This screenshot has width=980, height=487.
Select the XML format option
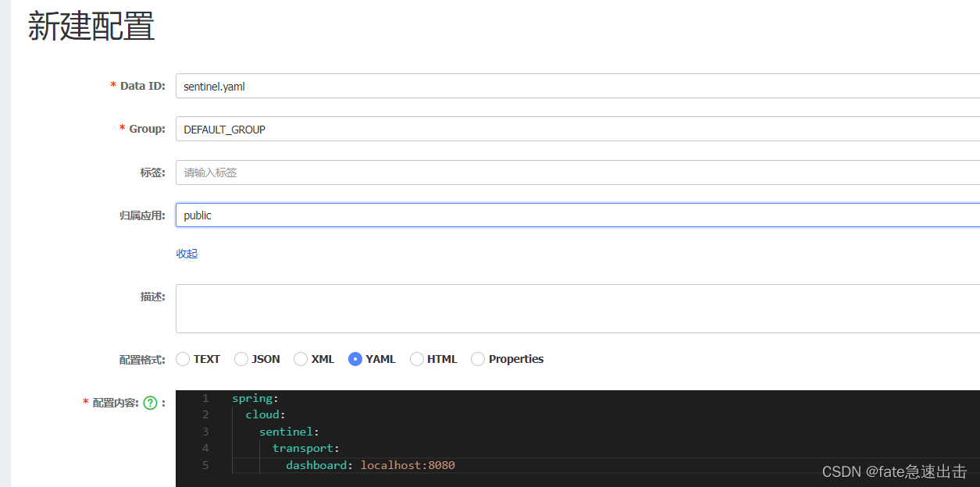pyautogui.click(x=301, y=359)
